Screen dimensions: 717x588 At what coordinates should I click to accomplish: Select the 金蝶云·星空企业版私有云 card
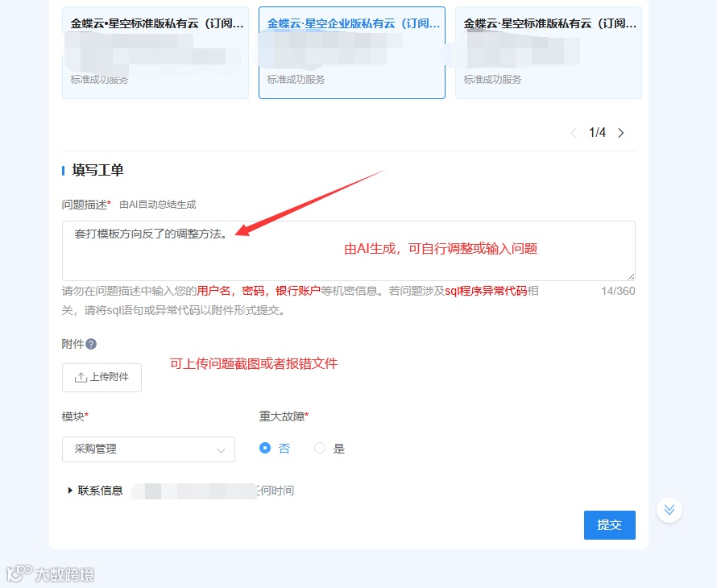tap(351, 52)
